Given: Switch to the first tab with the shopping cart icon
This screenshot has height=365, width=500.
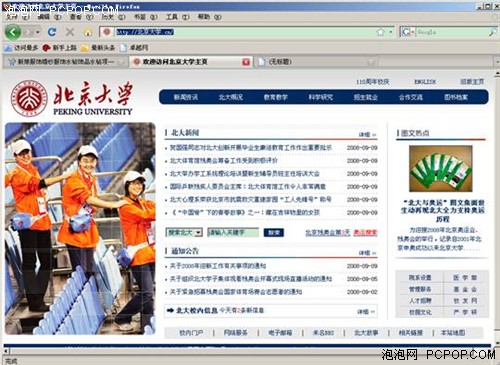Looking at the screenshot, I should [x=65, y=62].
